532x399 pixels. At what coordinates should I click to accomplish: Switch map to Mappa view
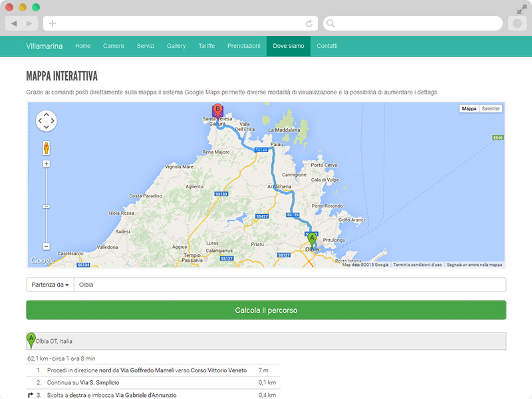[469, 108]
